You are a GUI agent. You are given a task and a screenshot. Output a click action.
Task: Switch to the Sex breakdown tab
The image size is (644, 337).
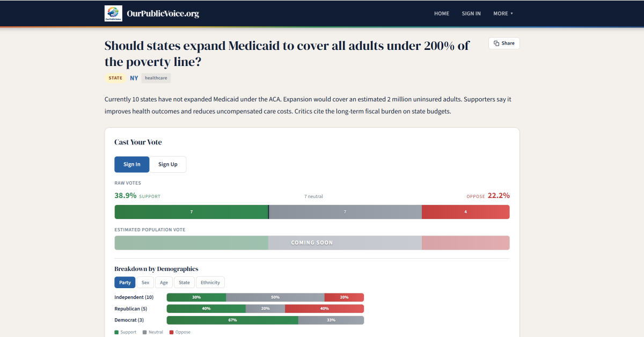[145, 283]
